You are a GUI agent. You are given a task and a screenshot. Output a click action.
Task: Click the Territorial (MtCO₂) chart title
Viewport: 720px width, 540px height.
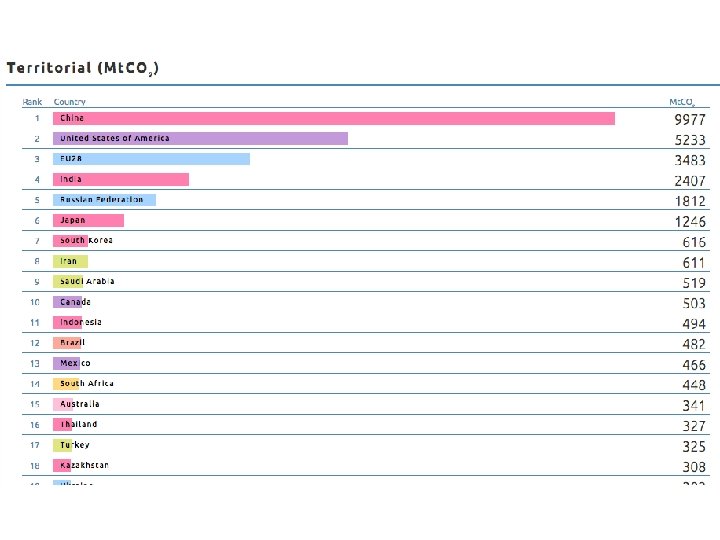point(82,68)
